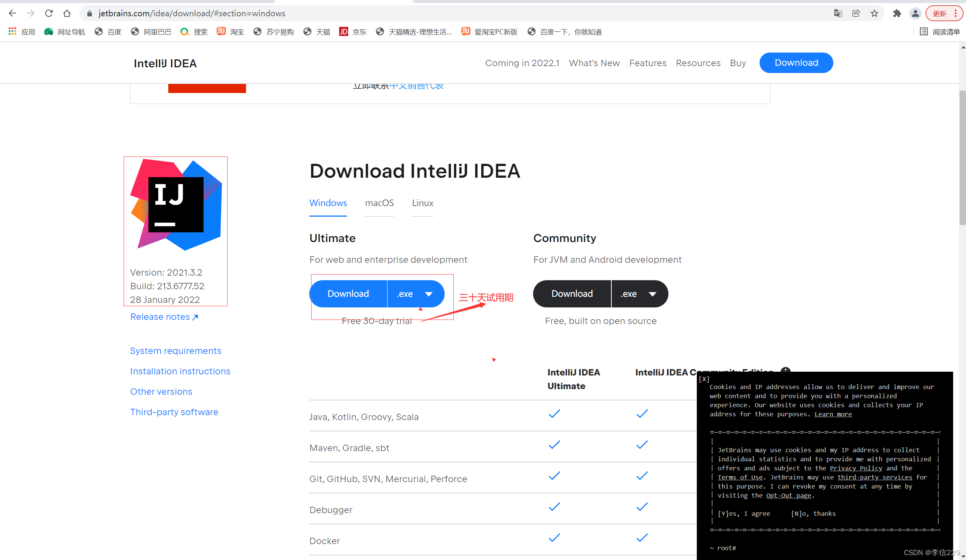Open the 应用 apps grid icon

[x=12, y=31]
